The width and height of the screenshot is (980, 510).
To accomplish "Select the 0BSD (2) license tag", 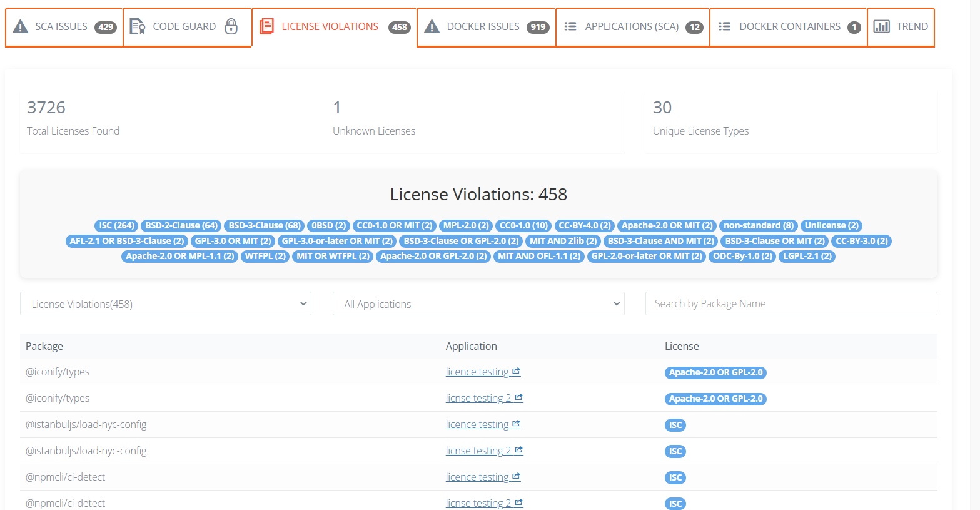I will (x=328, y=225).
